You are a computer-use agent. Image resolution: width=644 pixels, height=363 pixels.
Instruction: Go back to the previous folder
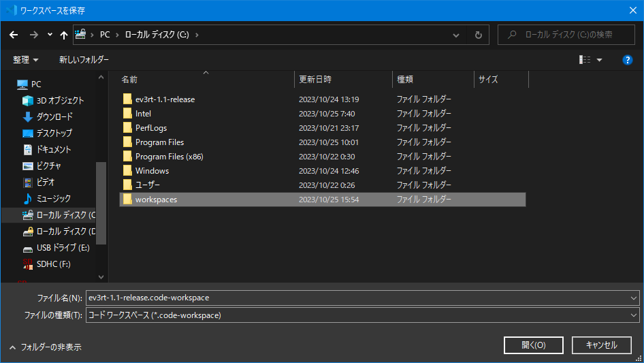click(14, 35)
